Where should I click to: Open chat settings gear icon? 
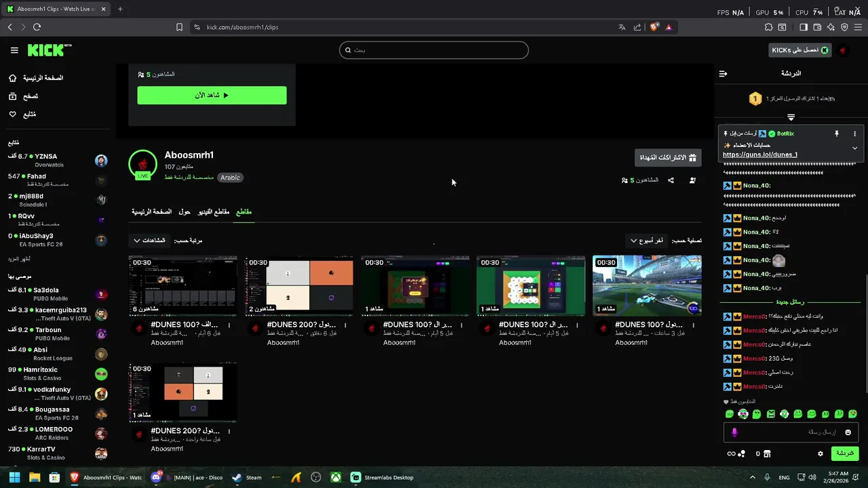pyautogui.click(x=821, y=453)
